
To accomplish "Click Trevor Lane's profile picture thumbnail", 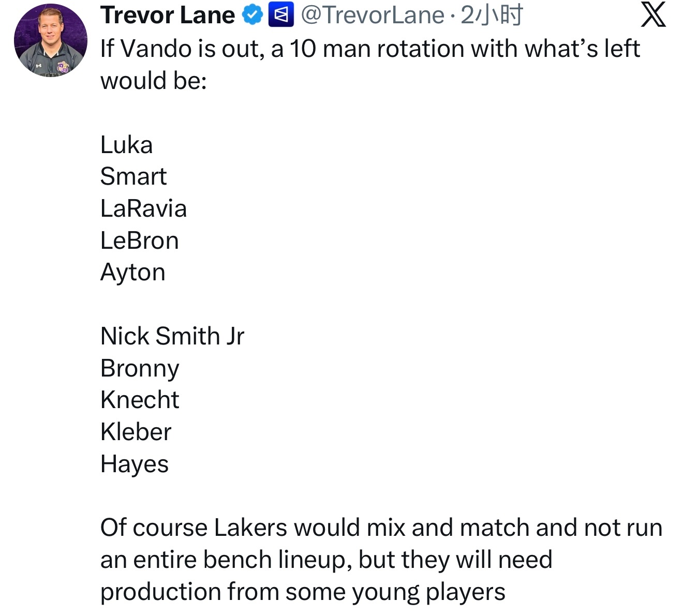I will (50, 39).
